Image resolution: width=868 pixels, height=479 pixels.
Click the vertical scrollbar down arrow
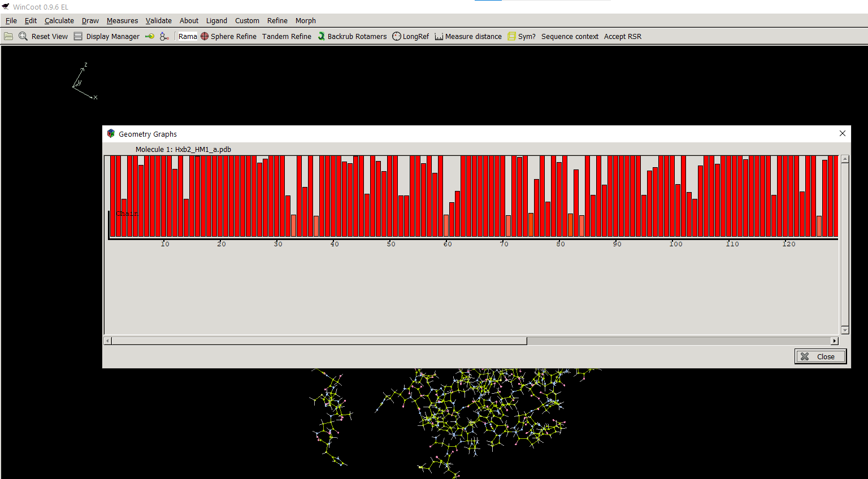pyautogui.click(x=845, y=330)
